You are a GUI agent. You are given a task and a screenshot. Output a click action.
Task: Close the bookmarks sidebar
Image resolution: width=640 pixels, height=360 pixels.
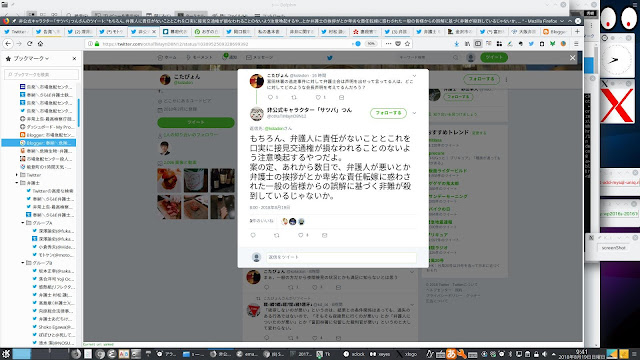74,59
